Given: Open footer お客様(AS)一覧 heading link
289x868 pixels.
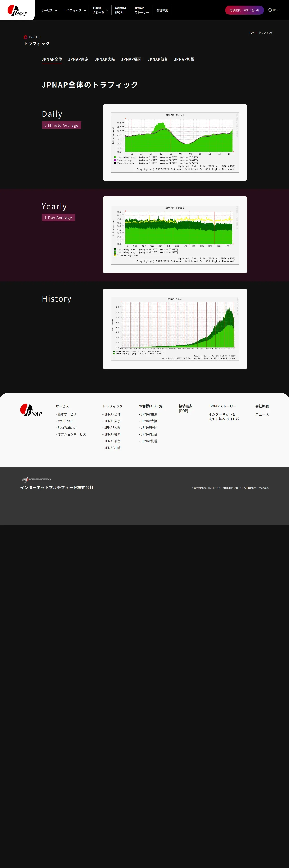Looking at the screenshot, I should 151,406.
